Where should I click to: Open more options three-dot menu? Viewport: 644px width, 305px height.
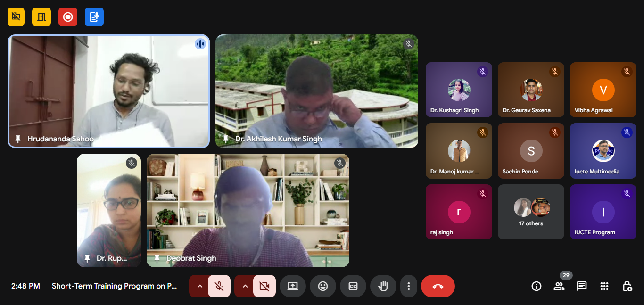(409, 286)
